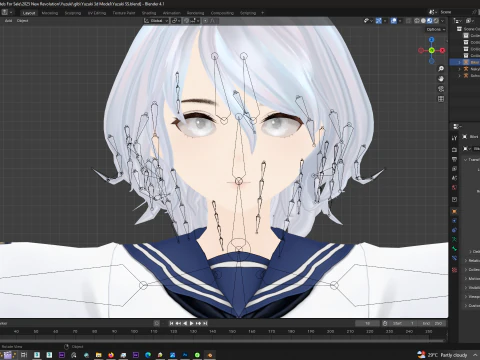Viewport: 480px width, 360px height.
Task: Click the green Y axis on the gizmo
Action: click(x=432, y=50)
